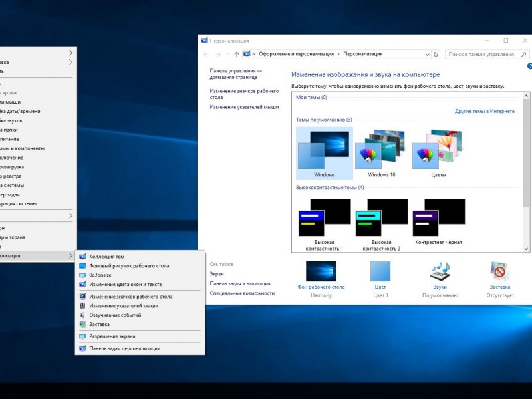Open the address bar history dropdown
Image resolution: width=532 pixels, height=399 pixels.
coord(427,54)
